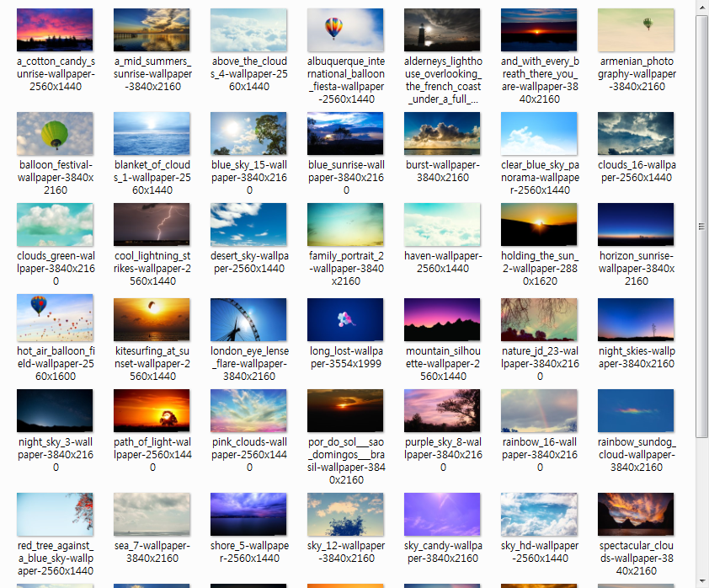Select the rainbow_sundog_cloud thumbnail
This screenshot has width=709, height=588.
[635, 410]
